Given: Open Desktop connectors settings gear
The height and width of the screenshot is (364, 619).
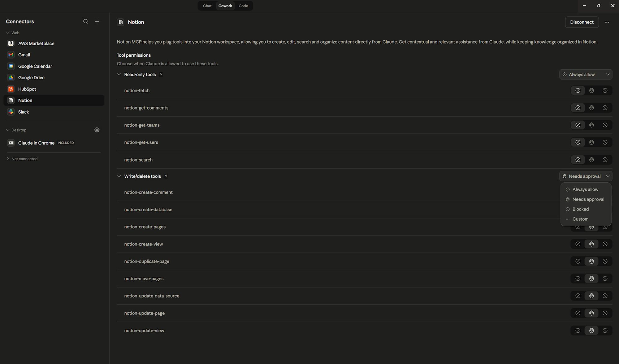Looking at the screenshot, I should pos(97,130).
